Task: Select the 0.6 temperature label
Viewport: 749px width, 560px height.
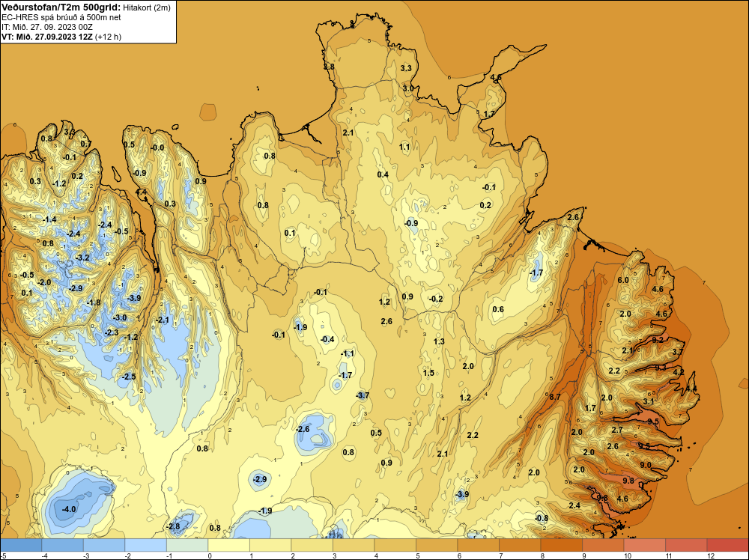Action: tap(498, 309)
